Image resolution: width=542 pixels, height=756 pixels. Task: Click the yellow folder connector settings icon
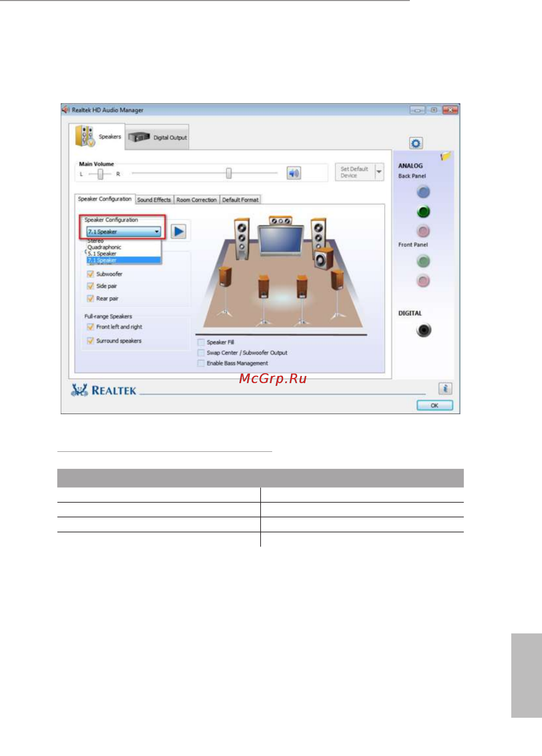[446, 156]
